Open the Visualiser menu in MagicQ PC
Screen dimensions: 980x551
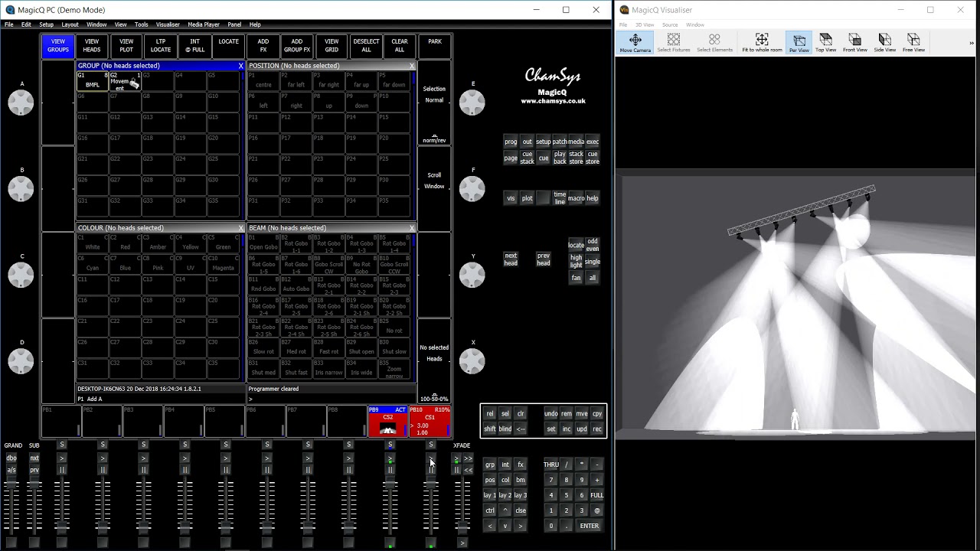168,24
